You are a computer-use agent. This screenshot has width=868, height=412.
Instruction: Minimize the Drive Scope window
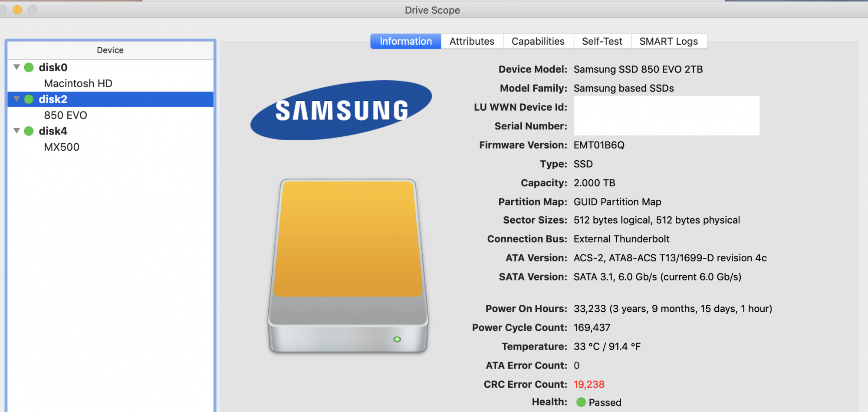(x=17, y=10)
